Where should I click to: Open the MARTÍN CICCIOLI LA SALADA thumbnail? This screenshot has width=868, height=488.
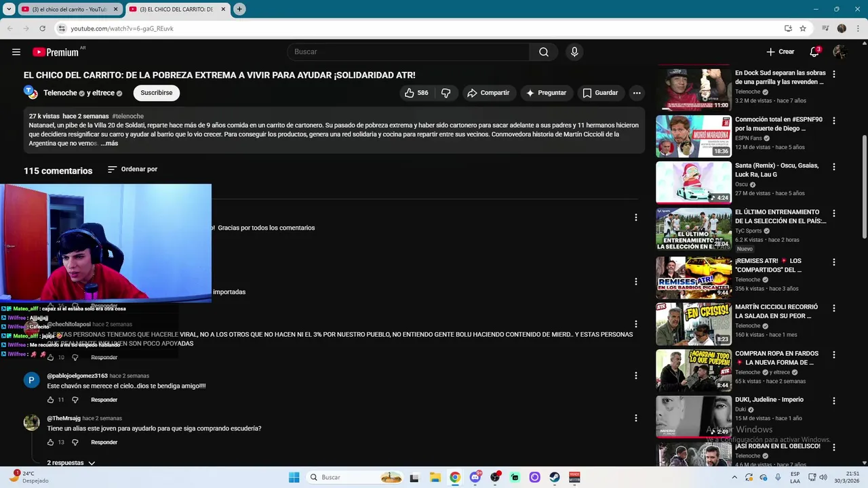(x=693, y=324)
